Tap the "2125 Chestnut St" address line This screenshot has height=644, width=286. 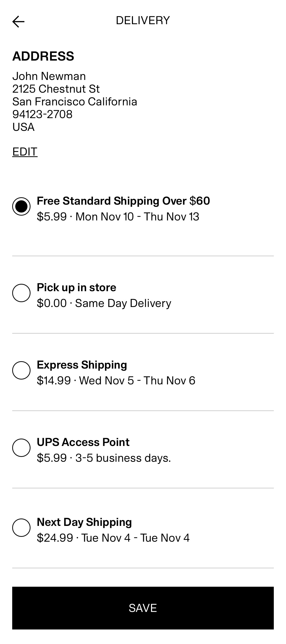click(56, 89)
